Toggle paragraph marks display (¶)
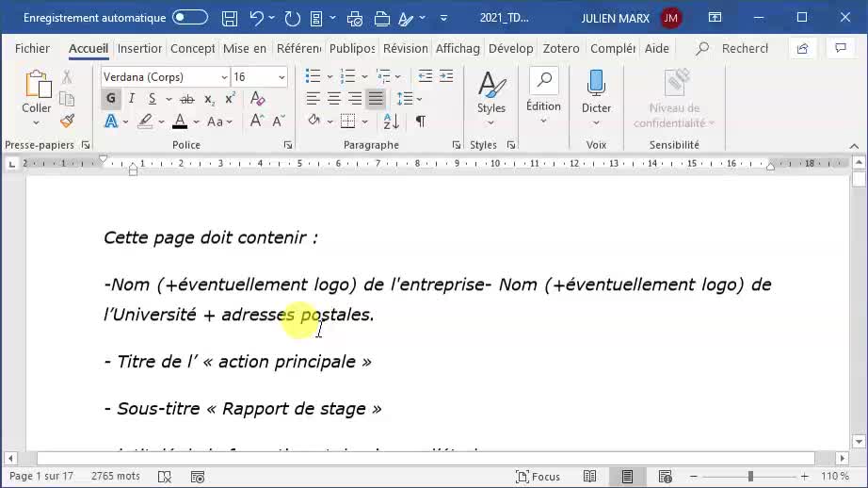Viewport: 868px width, 488px height. coord(420,122)
